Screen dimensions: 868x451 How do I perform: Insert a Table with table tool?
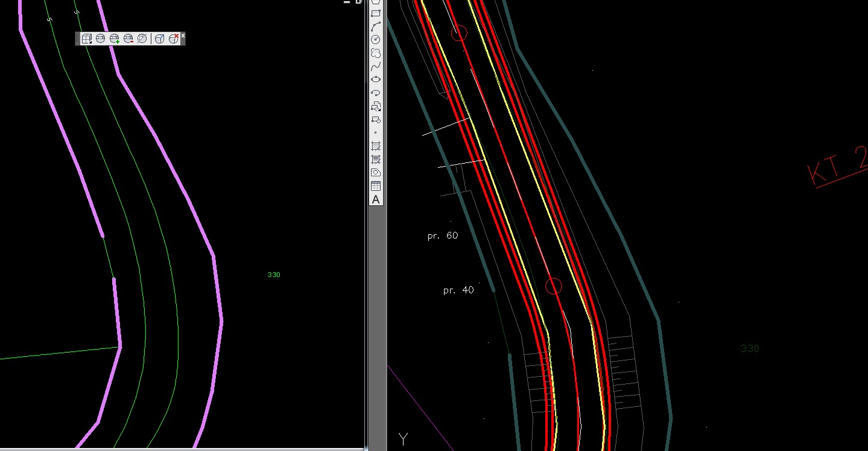coord(376,186)
